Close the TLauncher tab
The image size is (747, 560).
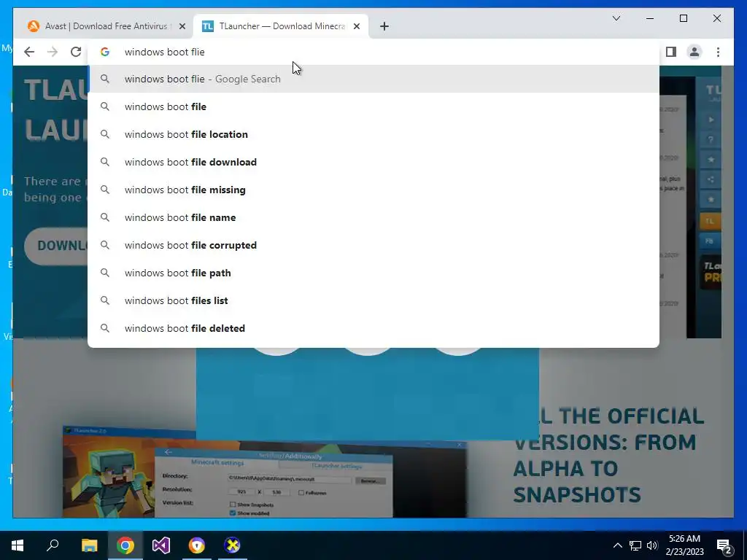[x=356, y=26]
